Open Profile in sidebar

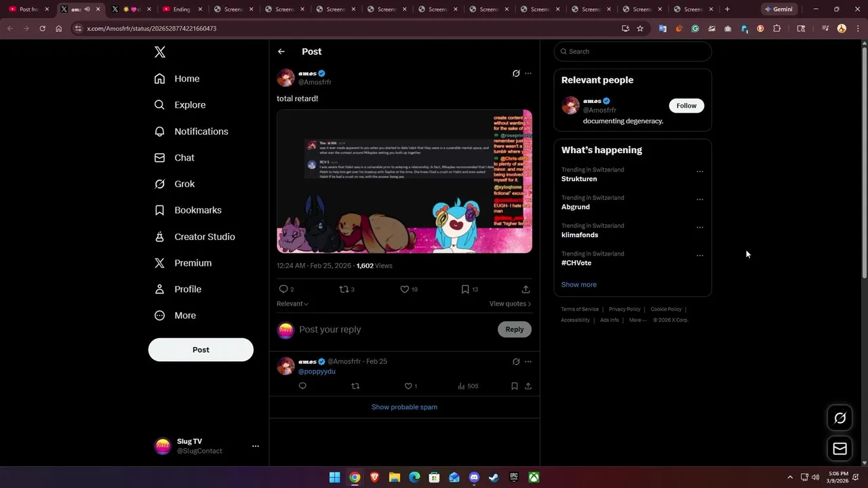(x=178, y=289)
